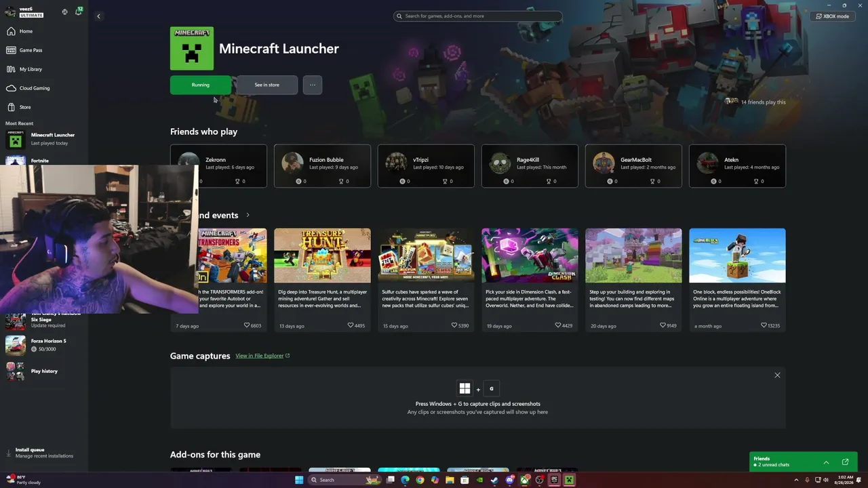
Task: Like the OneBlock event with 13235 hearts
Action: click(x=763, y=326)
